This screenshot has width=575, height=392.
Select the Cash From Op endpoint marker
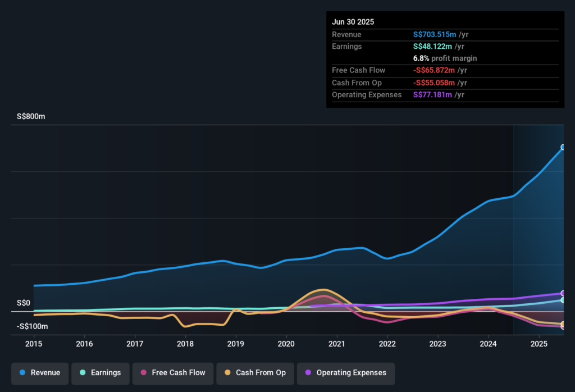click(x=563, y=324)
